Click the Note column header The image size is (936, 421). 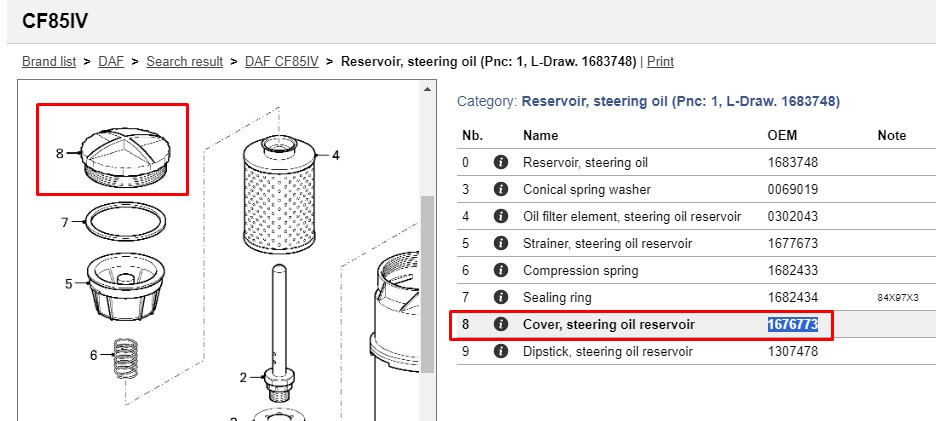click(x=892, y=136)
